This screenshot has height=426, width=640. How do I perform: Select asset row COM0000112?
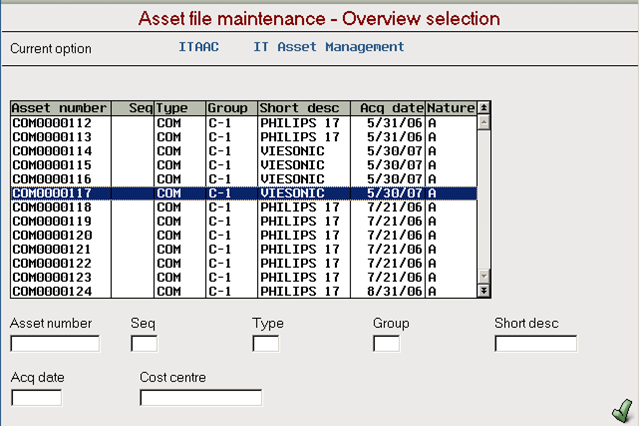[244, 123]
